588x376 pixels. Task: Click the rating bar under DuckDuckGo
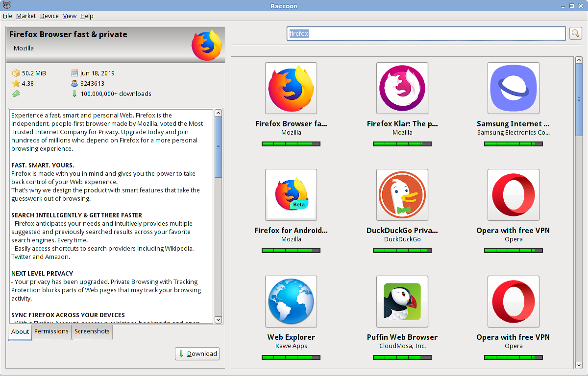click(402, 251)
